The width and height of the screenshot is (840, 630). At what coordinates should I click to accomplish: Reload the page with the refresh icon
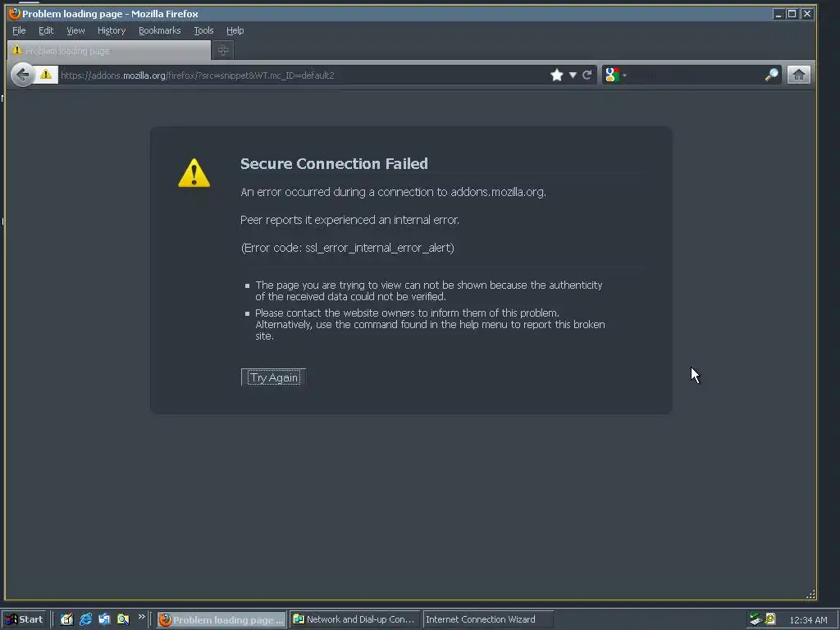pyautogui.click(x=587, y=75)
